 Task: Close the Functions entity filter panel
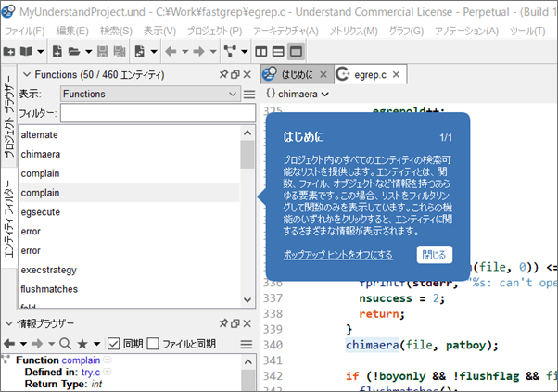(x=247, y=75)
